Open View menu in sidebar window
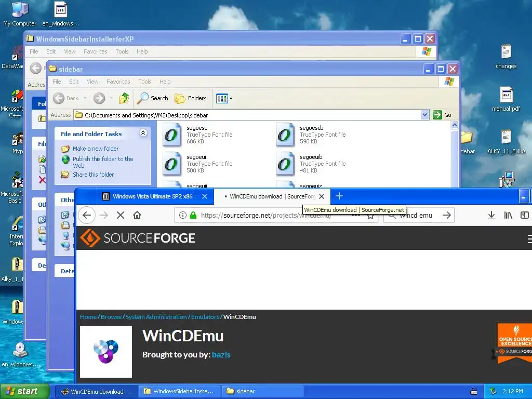Screen dimensions: 532x399 point(92,82)
